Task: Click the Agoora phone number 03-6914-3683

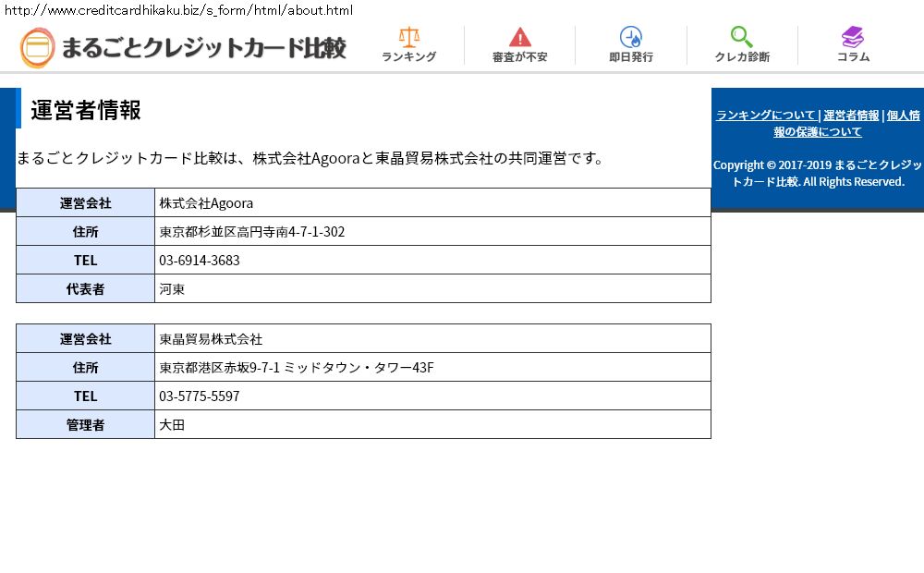Action: tap(200, 261)
